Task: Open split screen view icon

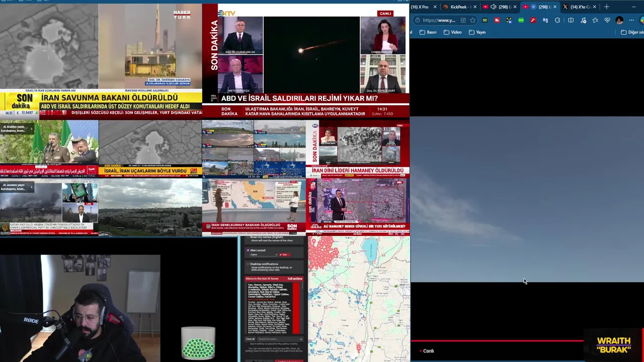Action: pyautogui.click(x=571, y=20)
